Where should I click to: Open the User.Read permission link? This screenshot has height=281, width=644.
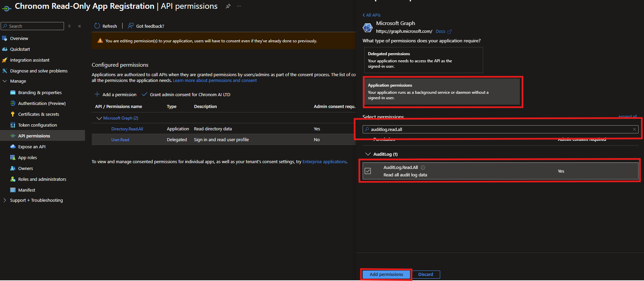click(120, 140)
